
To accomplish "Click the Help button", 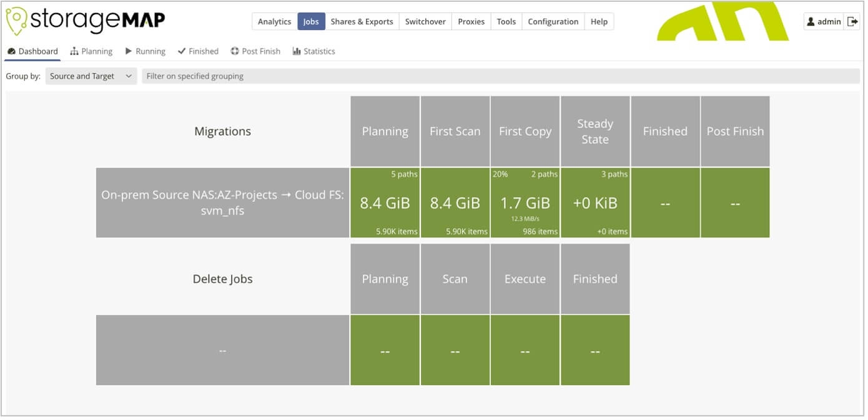I will pyautogui.click(x=599, y=21).
